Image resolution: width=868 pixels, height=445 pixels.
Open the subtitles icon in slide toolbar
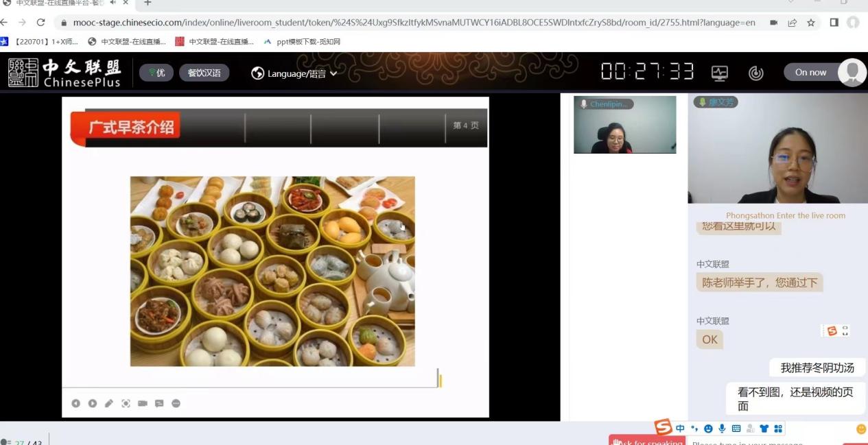pos(159,403)
